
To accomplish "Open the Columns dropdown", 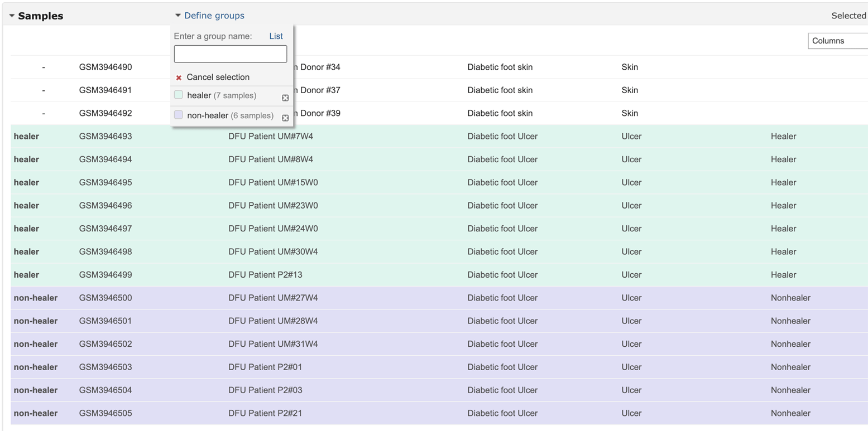I will (x=837, y=41).
